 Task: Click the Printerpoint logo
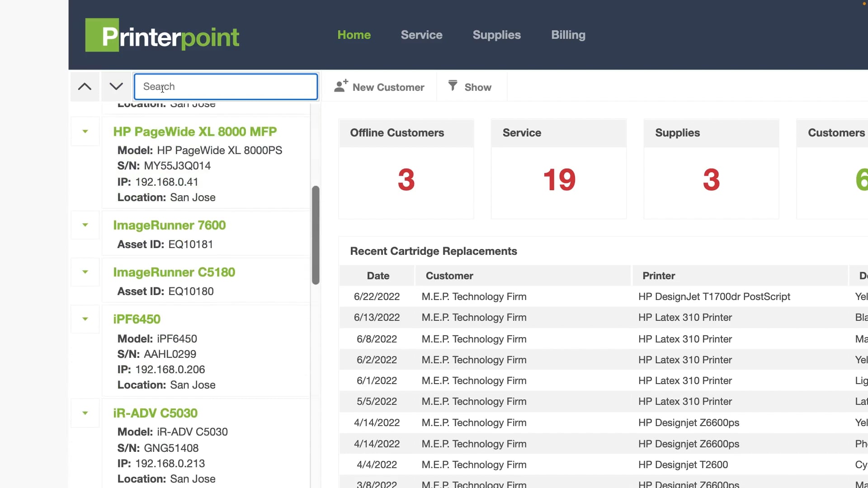click(x=162, y=35)
